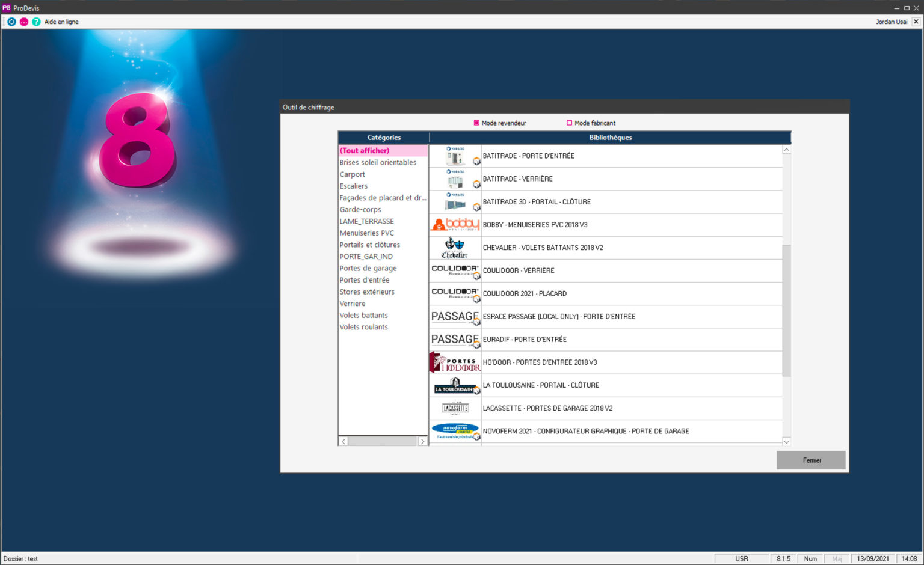Click the blue settings gear toolbar icon
Image resolution: width=924 pixels, height=565 pixels.
[x=11, y=22]
